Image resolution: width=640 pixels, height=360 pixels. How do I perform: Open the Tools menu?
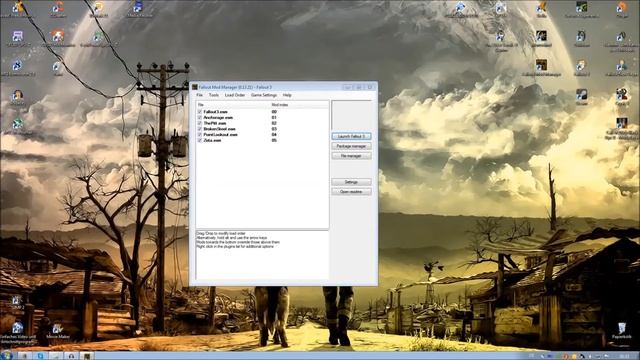click(x=214, y=95)
